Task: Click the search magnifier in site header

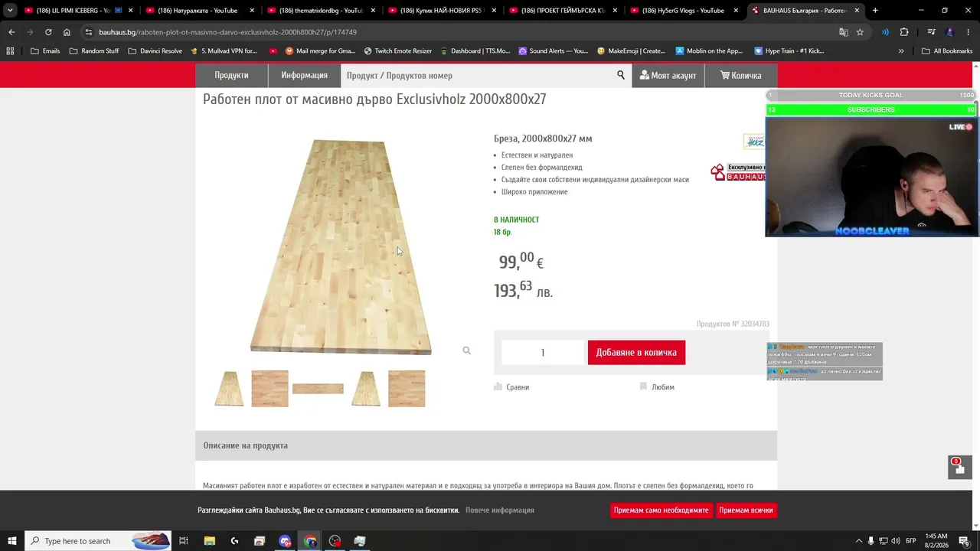Action: coord(621,75)
